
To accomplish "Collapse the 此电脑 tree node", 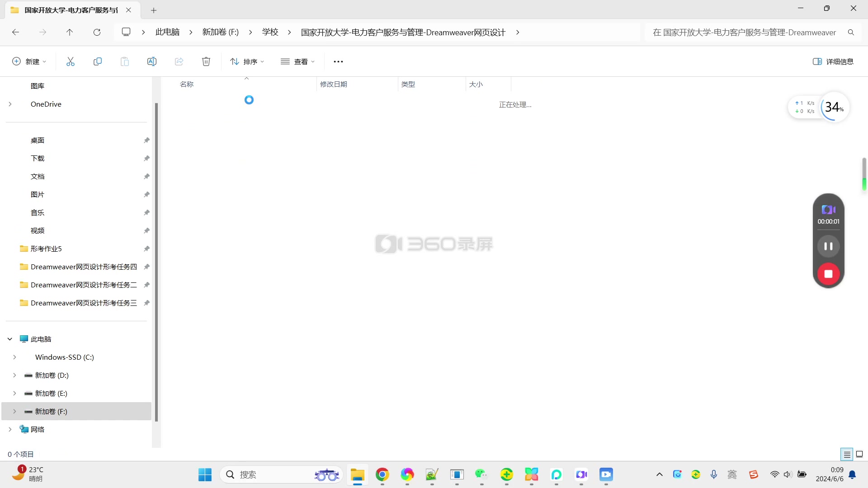I will [10, 339].
